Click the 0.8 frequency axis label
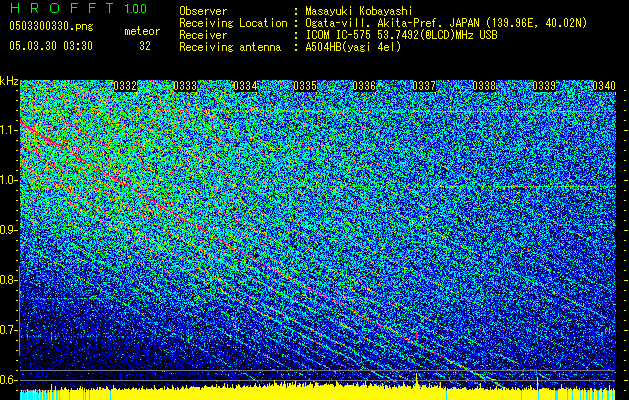The image size is (629, 400). [x=9, y=280]
